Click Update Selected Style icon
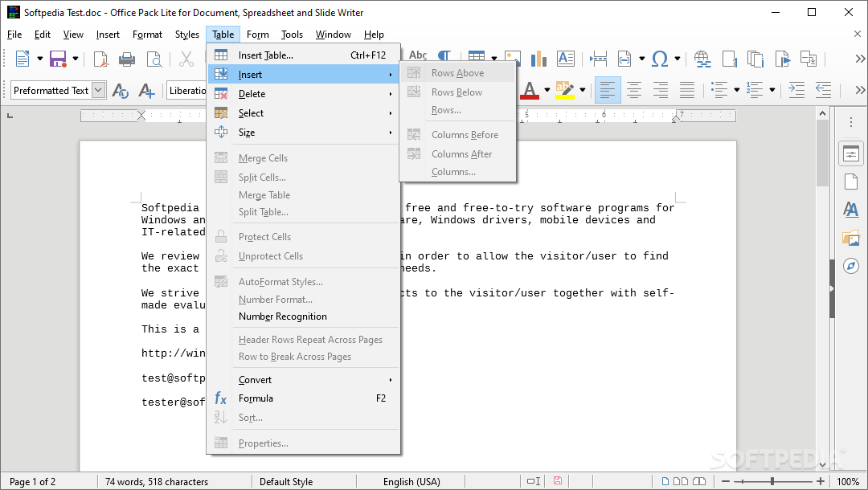 [x=120, y=90]
